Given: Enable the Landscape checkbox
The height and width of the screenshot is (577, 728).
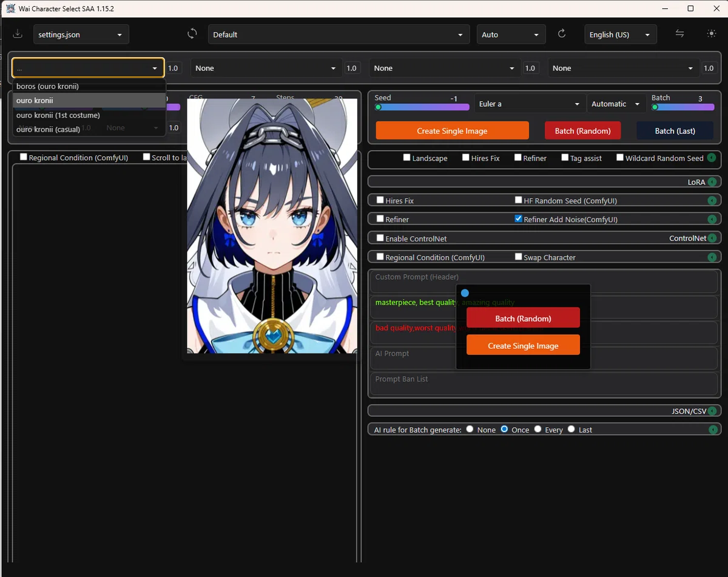Looking at the screenshot, I should tap(407, 157).
